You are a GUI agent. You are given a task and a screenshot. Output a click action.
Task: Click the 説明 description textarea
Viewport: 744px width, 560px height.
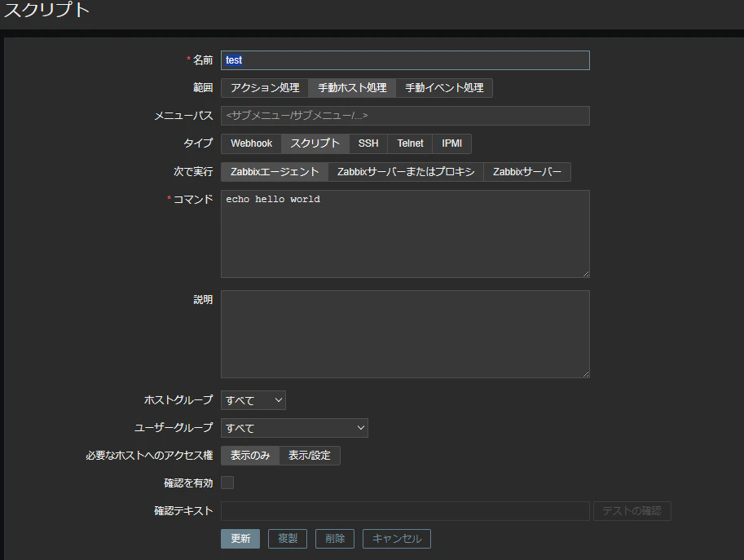point(405,334)
